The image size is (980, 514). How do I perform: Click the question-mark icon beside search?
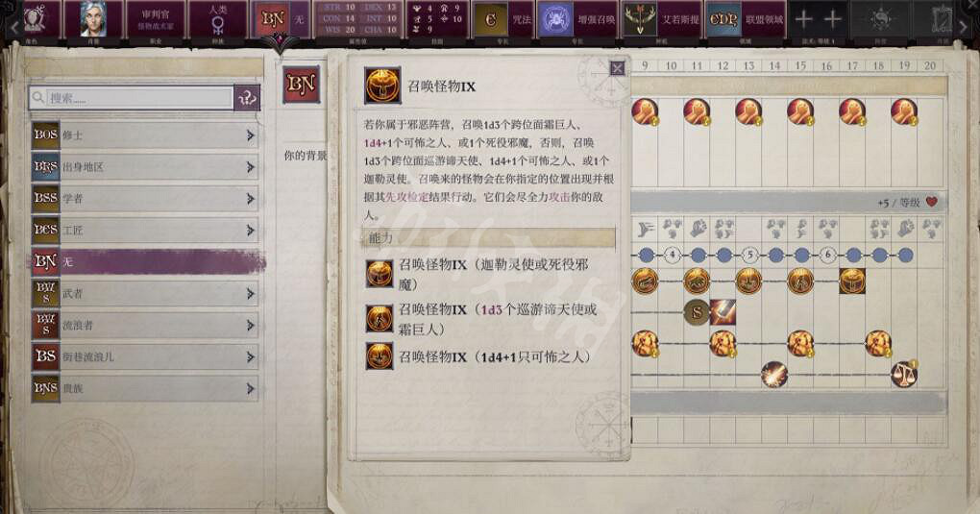coord(247,98)
